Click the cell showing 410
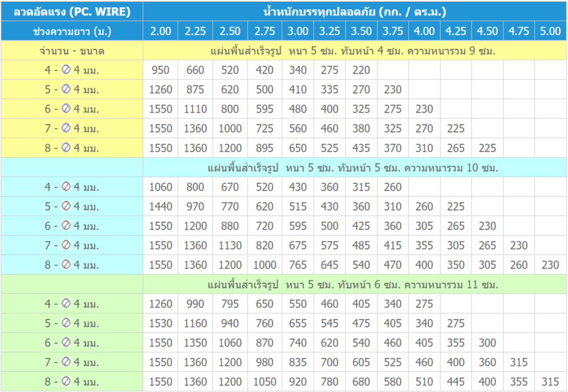 click(298, 89)
